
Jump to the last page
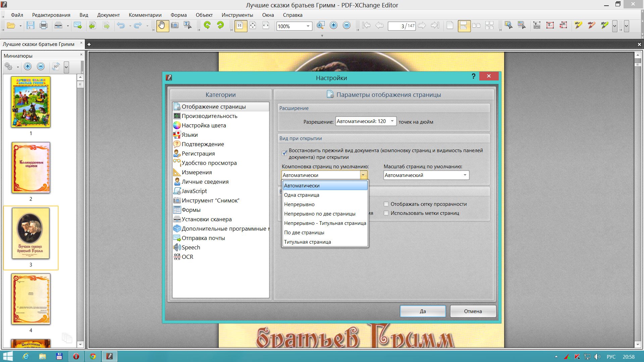(x=435, y=26)
